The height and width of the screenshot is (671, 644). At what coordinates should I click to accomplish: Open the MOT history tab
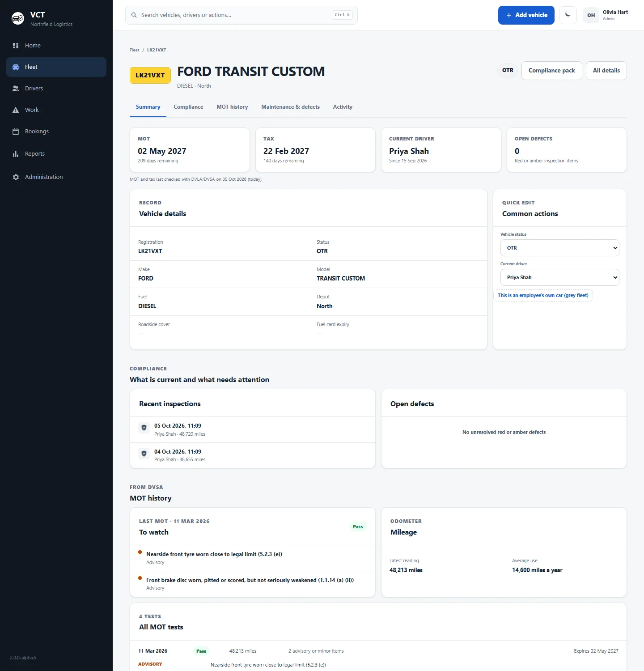pyautogui.click(x=232, y=107)
